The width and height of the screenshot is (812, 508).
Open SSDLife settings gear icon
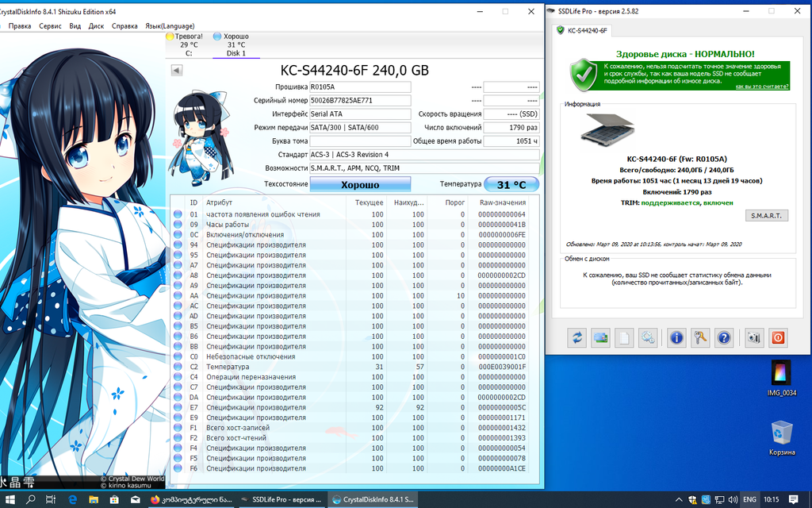coord(648,337)
